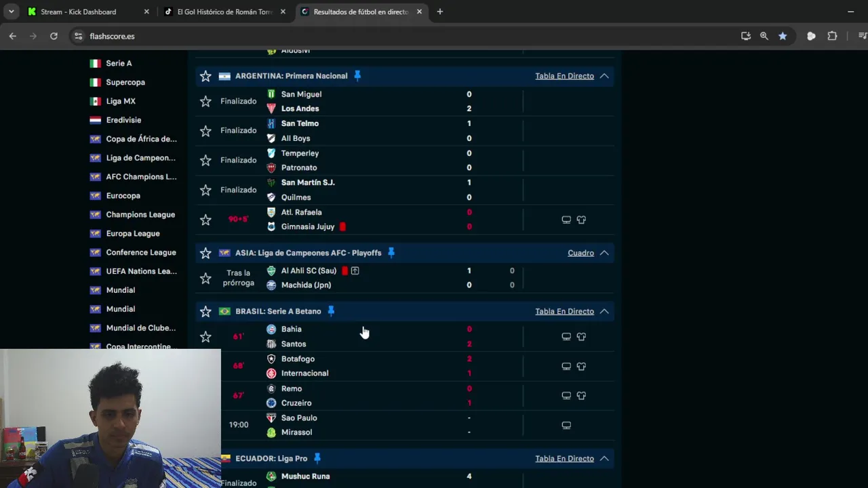The width and height of the screenshot is (868, 488).
Task: Open the browser zoom control
Action: pyautogui.click(x=764, y=36)
